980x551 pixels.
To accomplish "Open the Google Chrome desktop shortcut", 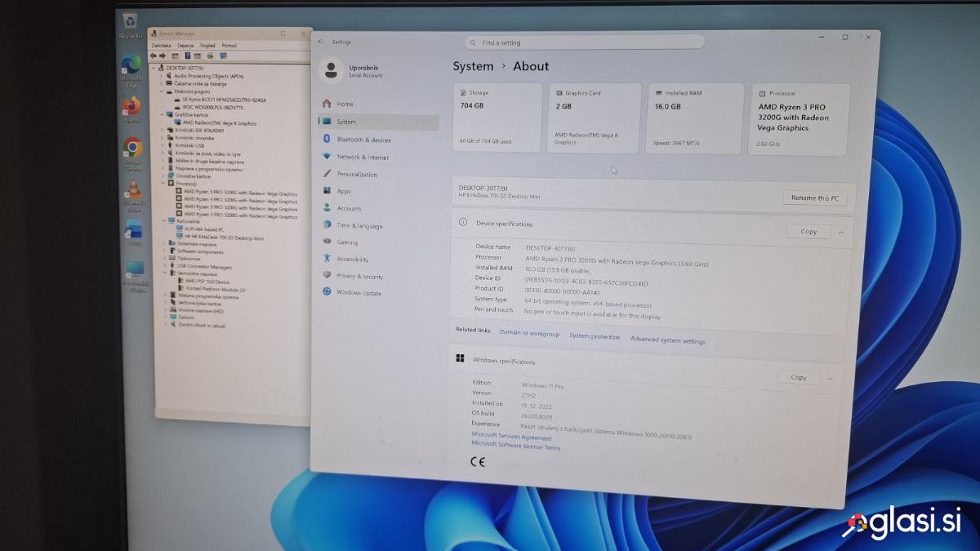I will point(132,148).
